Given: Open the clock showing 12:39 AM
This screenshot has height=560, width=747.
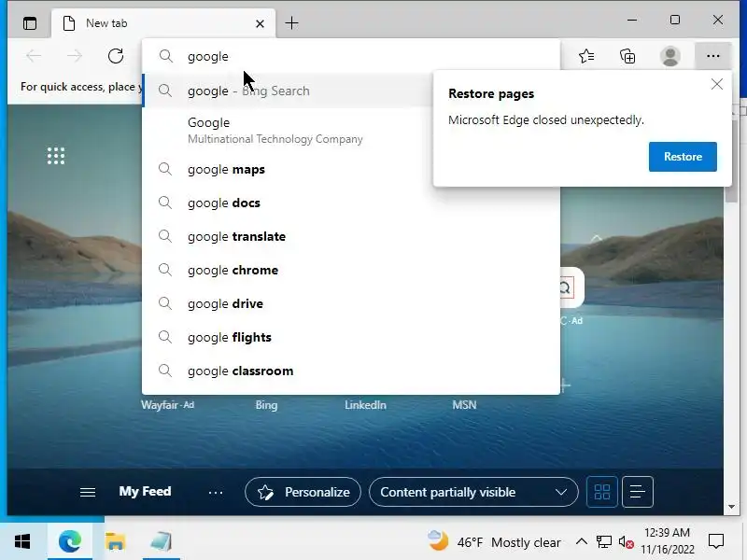Looking at the screenshot, I should click(667, 541).
